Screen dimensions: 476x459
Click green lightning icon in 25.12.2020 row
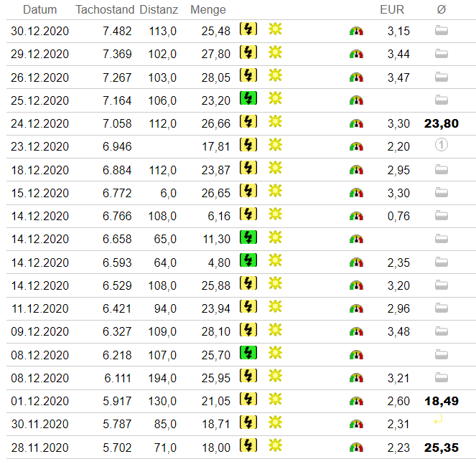[248, 100]
